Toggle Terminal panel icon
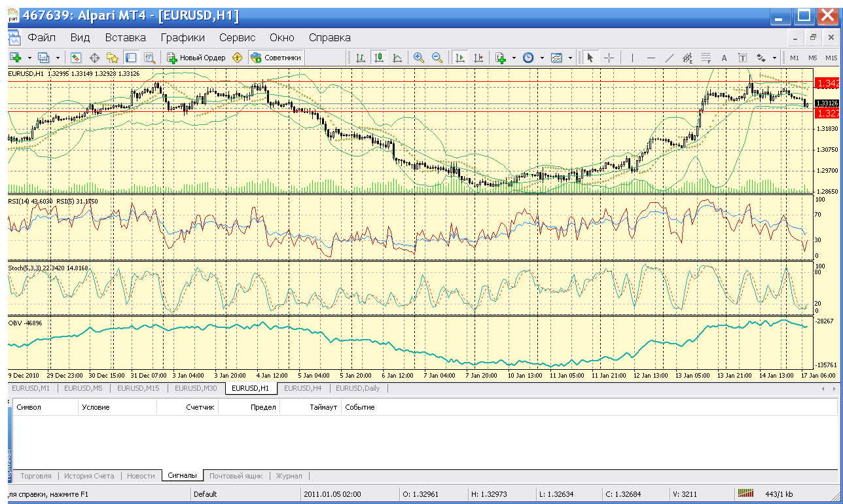843x504 pixels. click(131, 58)
